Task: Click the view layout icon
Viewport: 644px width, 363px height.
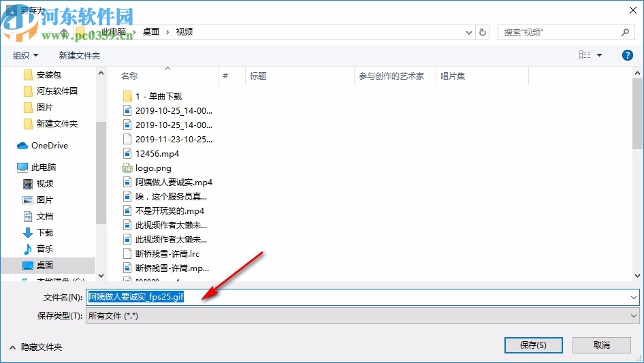Action: click(x=585, y=54)
